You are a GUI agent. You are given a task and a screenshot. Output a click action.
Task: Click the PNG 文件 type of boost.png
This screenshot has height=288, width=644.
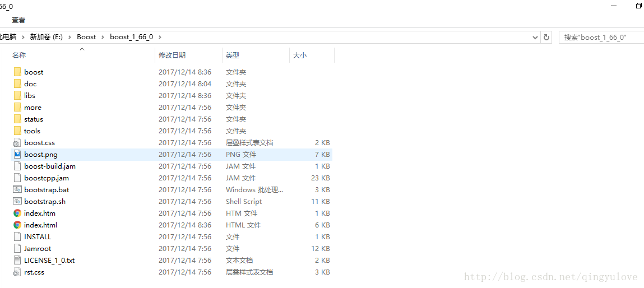click(x=240, y=155)
